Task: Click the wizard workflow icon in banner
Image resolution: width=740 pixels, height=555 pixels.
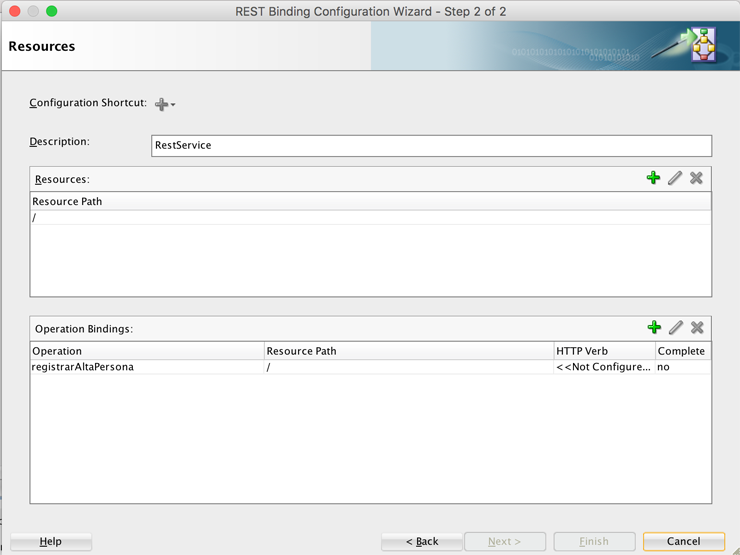Action: (x=703, y=45)
